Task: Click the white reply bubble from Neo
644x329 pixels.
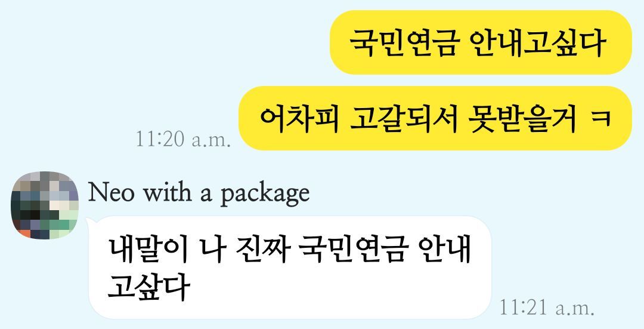Action: click(290, 267)
